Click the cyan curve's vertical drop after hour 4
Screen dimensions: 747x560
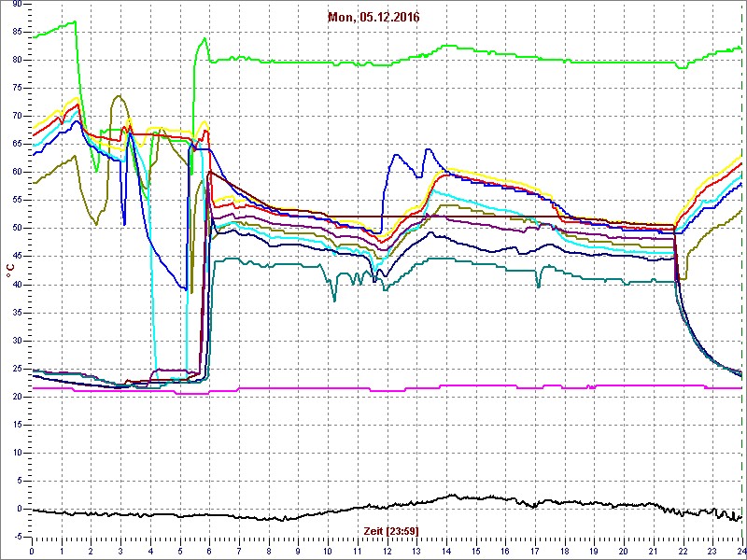point(152,280)
